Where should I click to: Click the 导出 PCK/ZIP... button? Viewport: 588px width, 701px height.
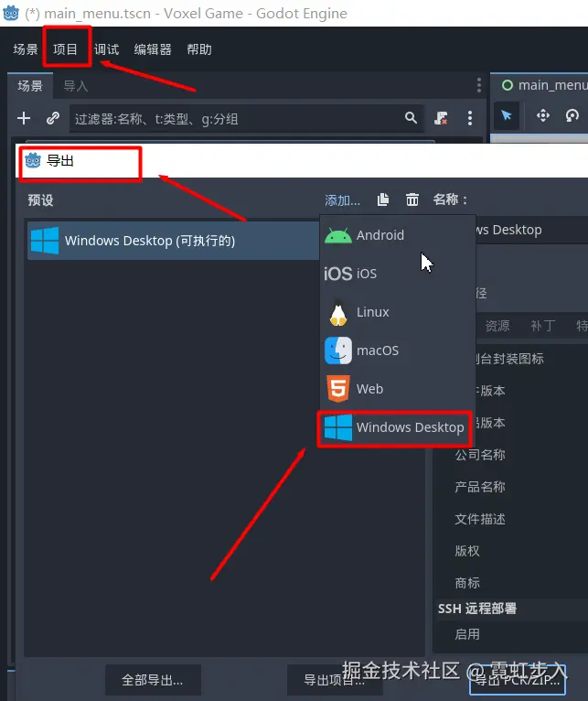518,680
